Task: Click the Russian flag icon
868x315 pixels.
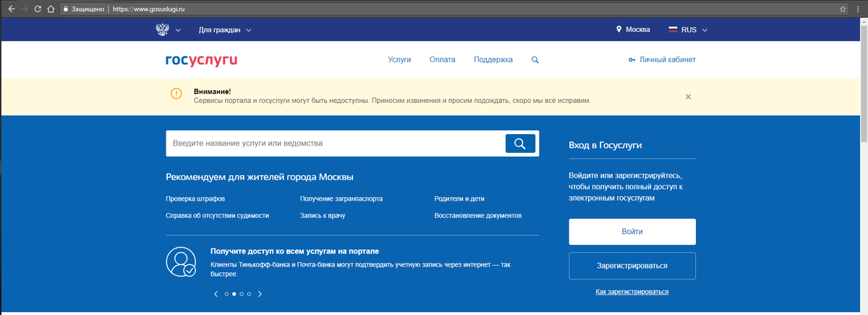Action: coord(672,30)
